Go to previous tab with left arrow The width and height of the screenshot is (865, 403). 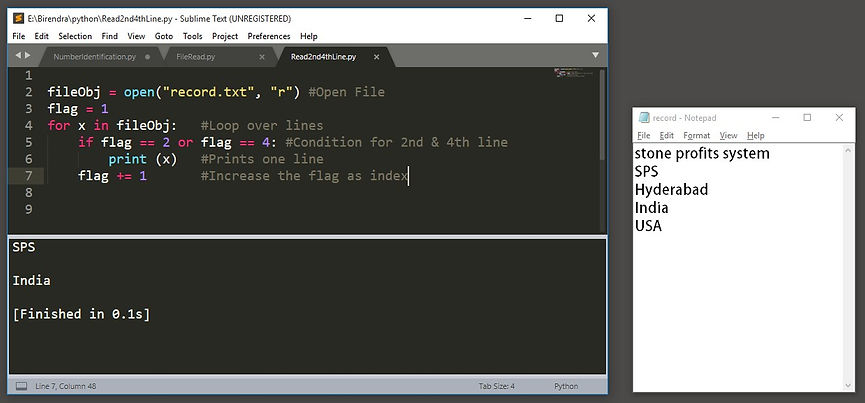(18, 55)
